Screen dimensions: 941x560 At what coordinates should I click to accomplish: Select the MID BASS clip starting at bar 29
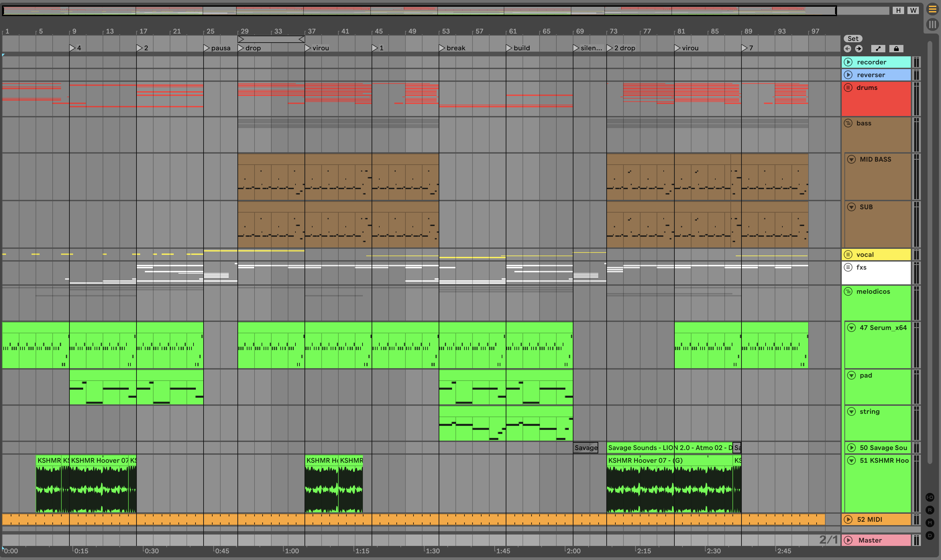pos(271,177)
